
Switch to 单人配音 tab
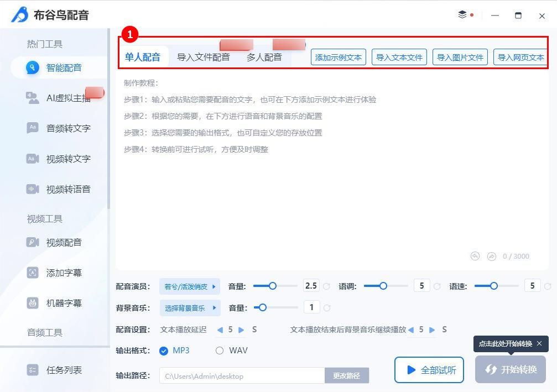(143, 57)
